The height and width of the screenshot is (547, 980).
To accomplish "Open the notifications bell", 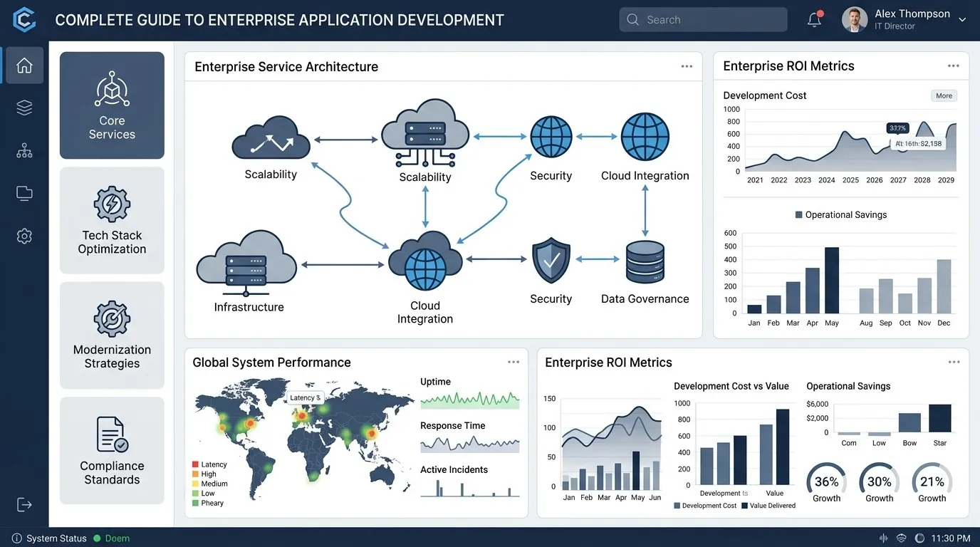I will tap(815, 19).
